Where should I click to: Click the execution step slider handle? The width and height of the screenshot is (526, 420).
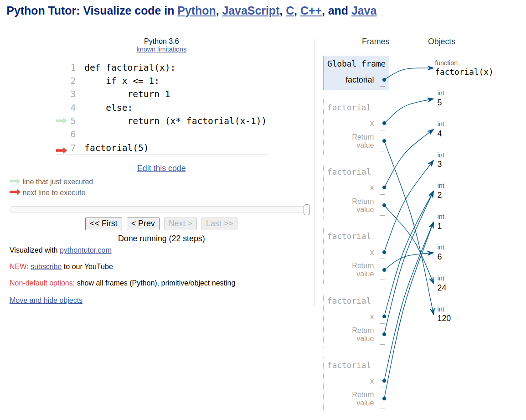[307, 209]
